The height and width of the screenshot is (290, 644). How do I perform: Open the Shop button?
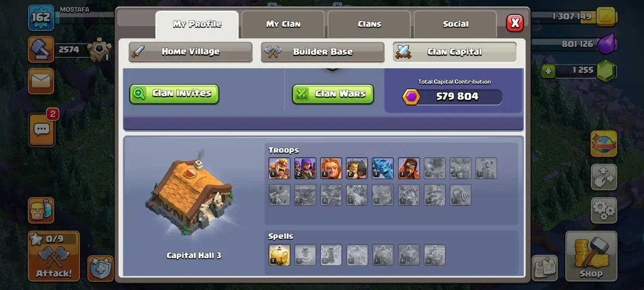pos(591,256)
